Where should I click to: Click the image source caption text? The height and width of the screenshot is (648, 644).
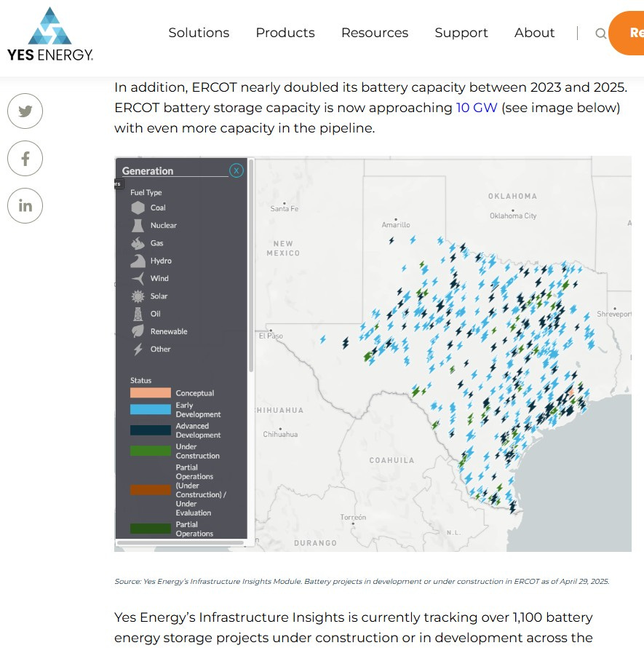[x=362, y=582]
